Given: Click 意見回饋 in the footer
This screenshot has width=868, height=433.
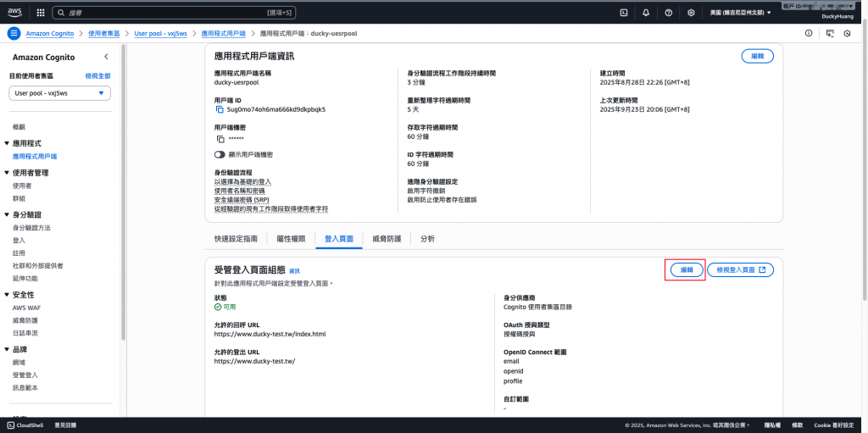Looking at the screenshot, I should tap(65, 425).
